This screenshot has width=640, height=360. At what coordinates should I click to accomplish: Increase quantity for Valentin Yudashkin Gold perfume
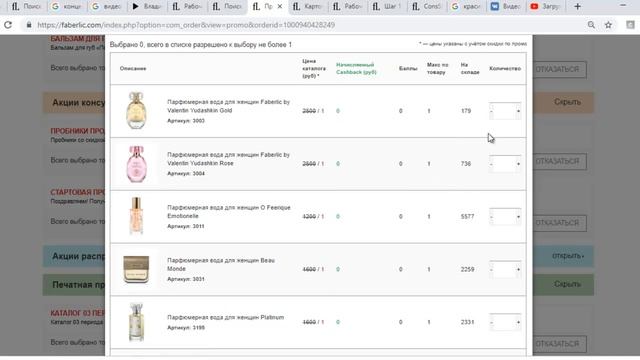[x=518, y=111]
